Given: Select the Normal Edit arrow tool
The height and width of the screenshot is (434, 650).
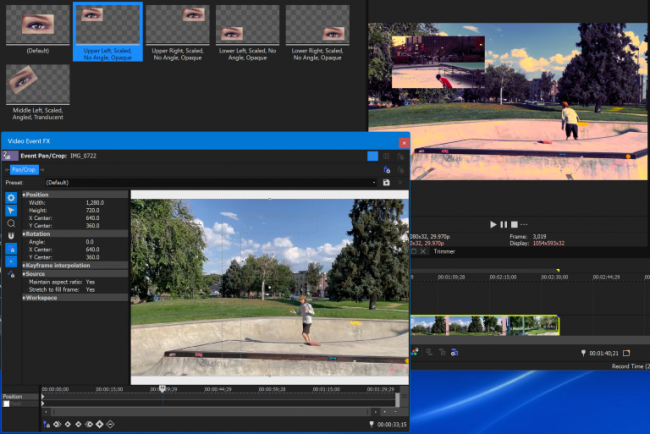Looking at the screenshot, I should tap(11, 211).
